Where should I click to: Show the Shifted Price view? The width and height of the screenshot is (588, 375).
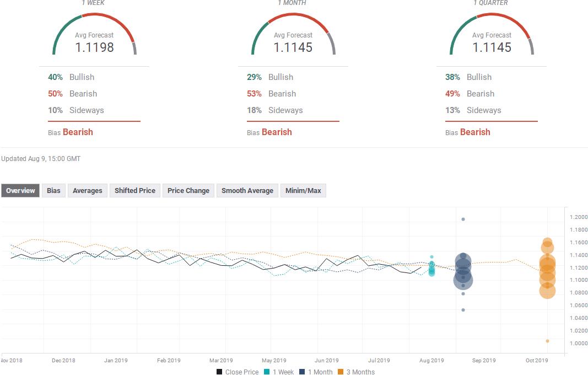(x=134, y=191)
